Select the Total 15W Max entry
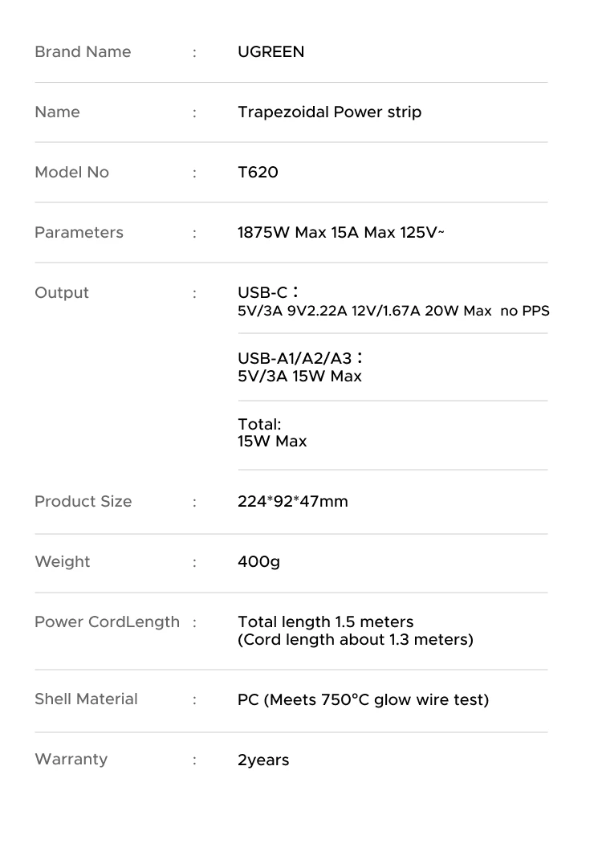Image resolution: width=602 pixels, height=868 pixels. click(272, 433)
